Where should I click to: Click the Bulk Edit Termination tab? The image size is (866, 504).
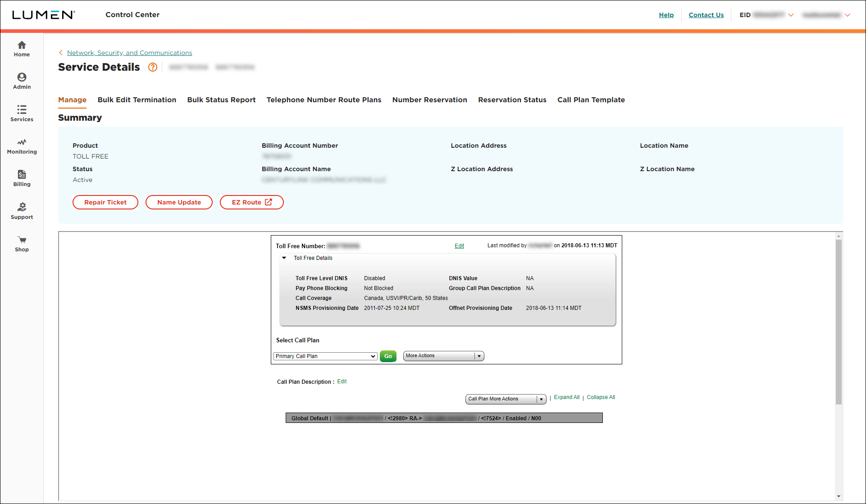137,100
